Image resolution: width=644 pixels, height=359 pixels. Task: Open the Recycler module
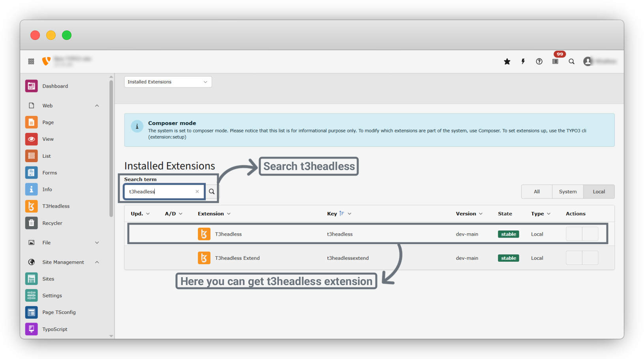point(52,223)
